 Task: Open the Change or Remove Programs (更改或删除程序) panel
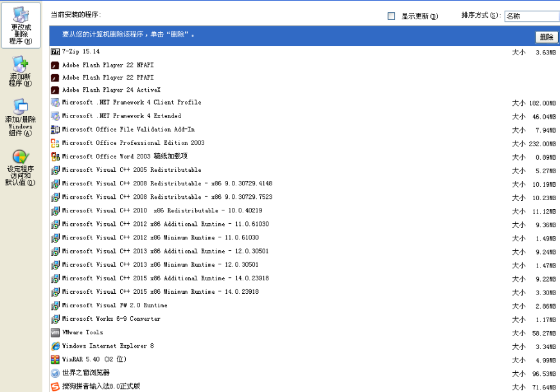pos(21,25)
